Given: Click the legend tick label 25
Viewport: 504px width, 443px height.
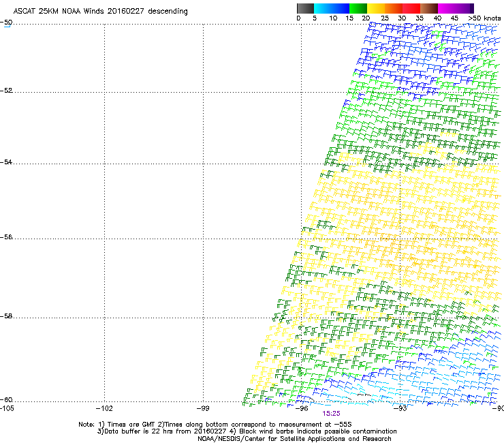Looking at the screenshot, I should (385, 18).
